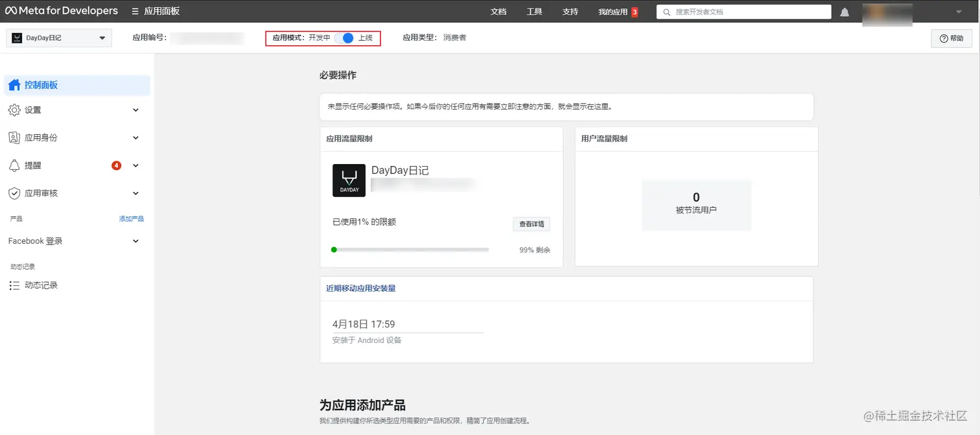Open the 文档 menu in top bar
980x435 pixels.
[498, 12]
